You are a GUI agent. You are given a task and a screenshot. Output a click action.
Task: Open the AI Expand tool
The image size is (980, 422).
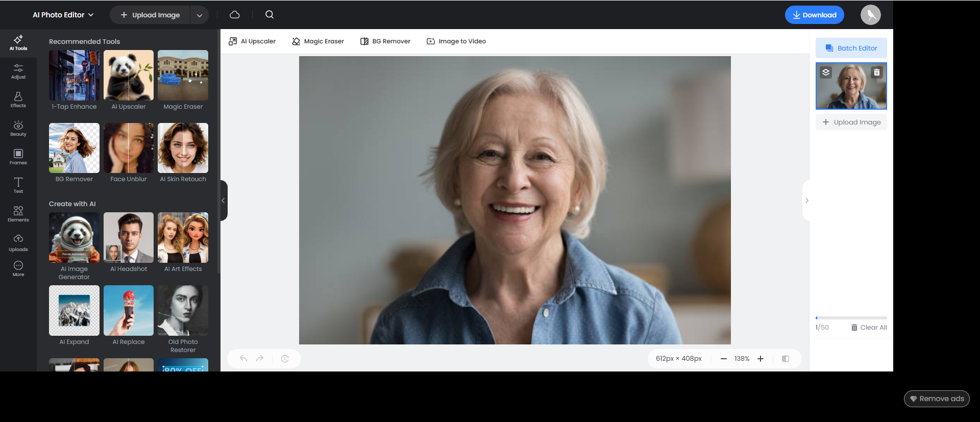(74, 315)
